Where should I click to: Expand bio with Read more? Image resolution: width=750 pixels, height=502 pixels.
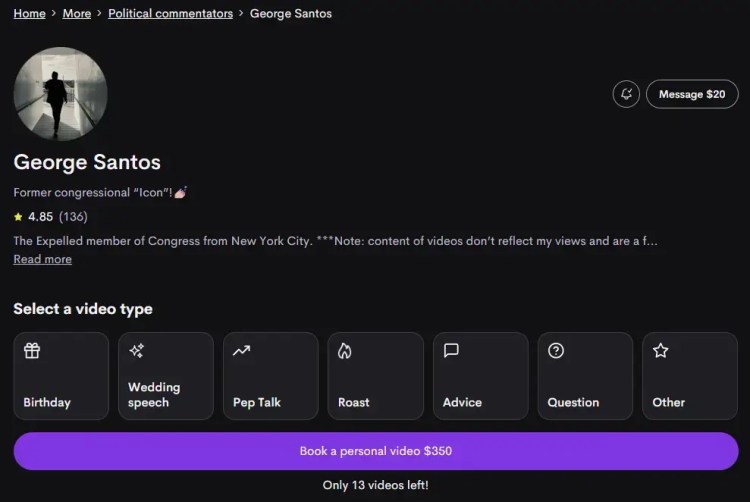42,259
